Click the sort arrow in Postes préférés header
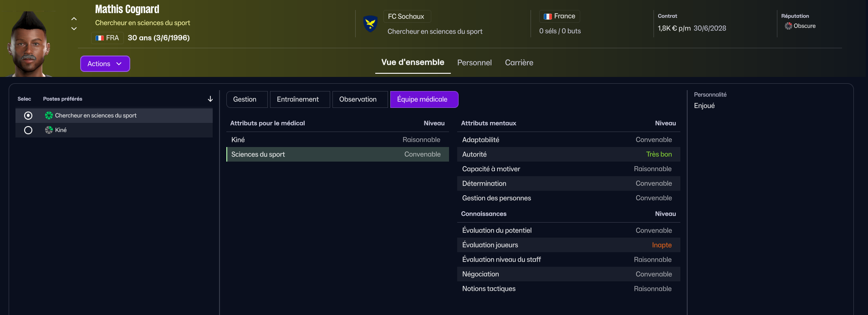 point(210,99)
